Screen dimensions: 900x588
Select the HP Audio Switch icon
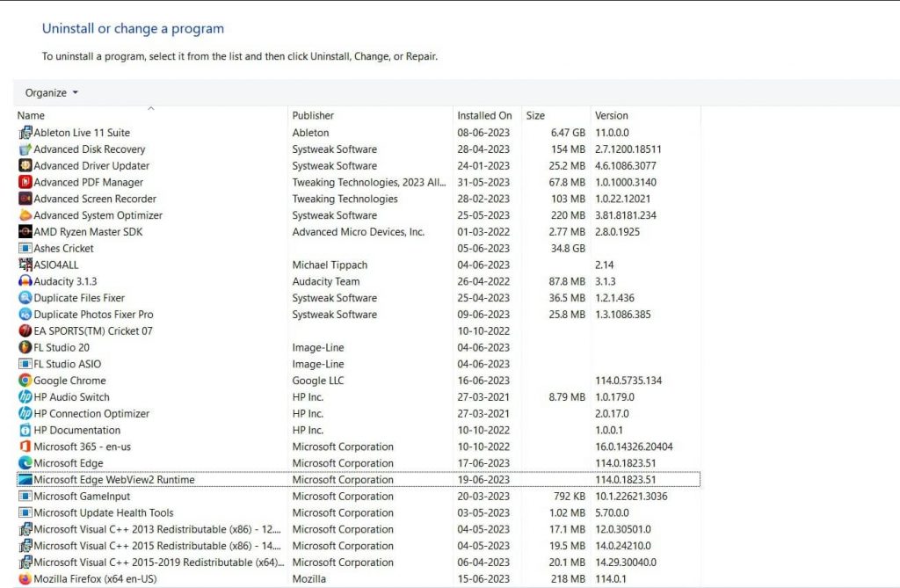click(x=25, y=397)
